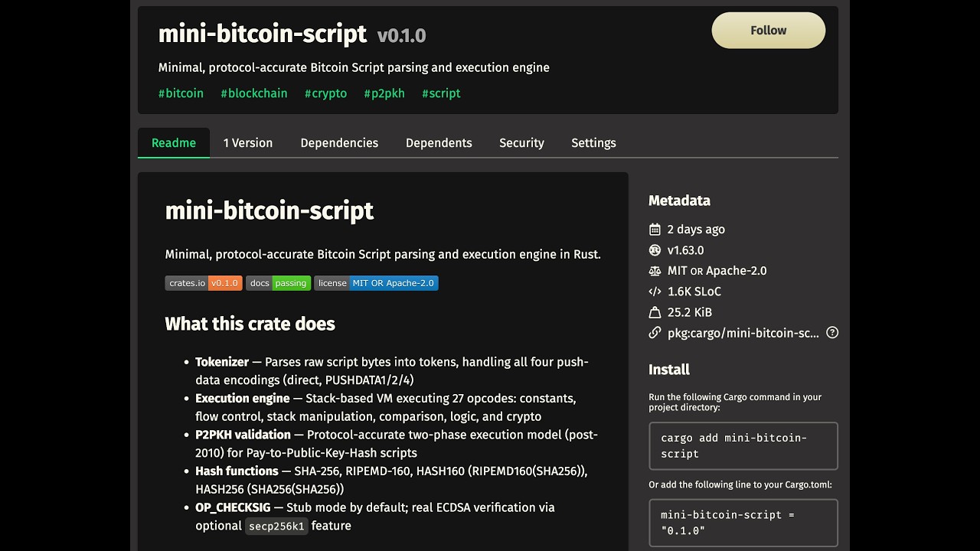Click the mini-bitcoin-script readme heading
This screenshot has width=980, height=551.
coord(269,210)
